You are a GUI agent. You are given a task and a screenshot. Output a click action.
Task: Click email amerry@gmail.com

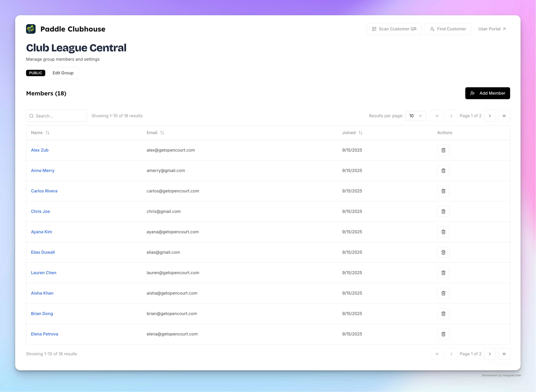(166, 171)
